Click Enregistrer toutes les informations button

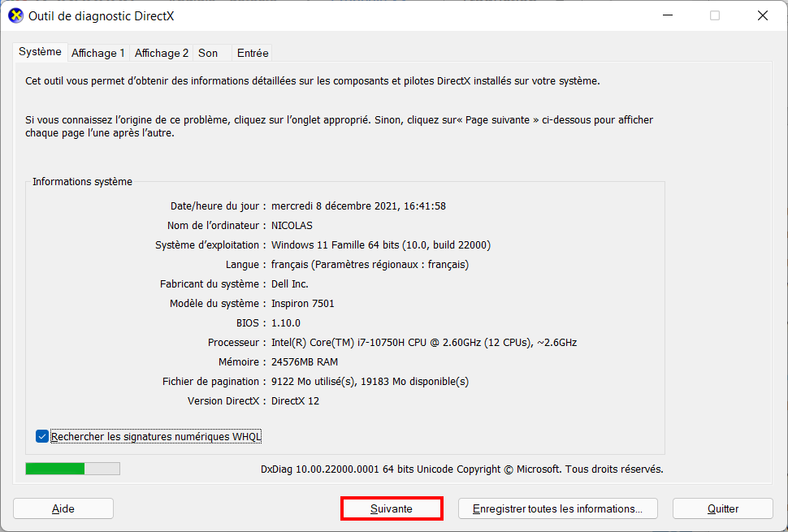(558, 508)
